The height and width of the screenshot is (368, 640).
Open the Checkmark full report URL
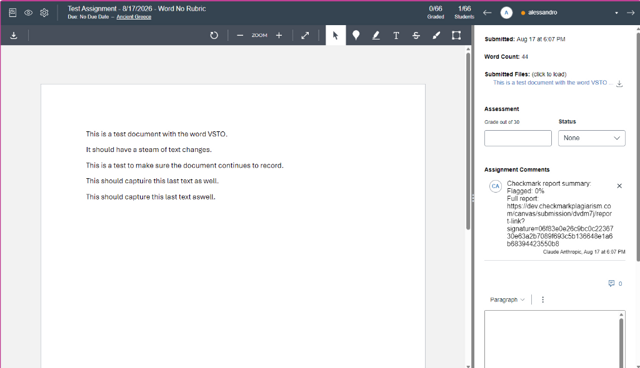coord(560,225)
